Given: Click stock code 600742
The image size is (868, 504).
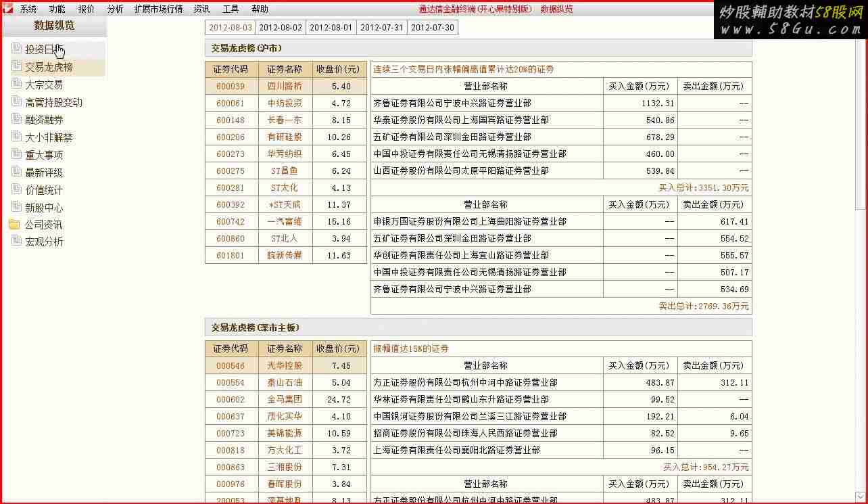Looking at the screenshot, I should click(x=231, y=222).
